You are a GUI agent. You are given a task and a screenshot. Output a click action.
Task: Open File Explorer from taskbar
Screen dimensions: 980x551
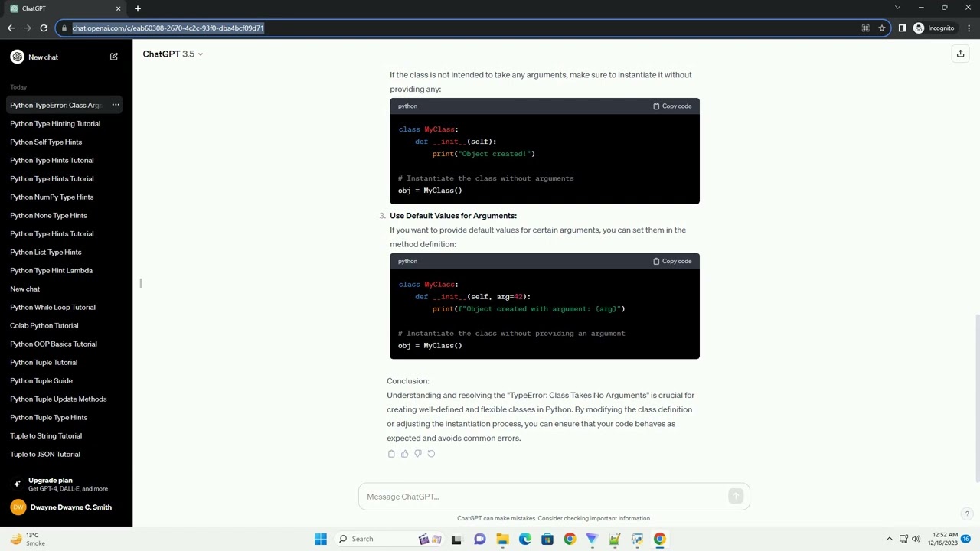502,539
